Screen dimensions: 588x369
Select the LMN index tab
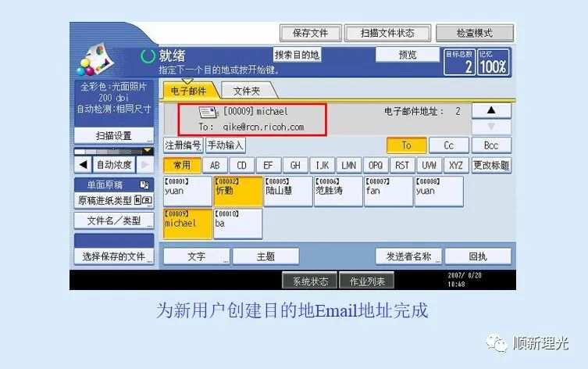(349, 165)
